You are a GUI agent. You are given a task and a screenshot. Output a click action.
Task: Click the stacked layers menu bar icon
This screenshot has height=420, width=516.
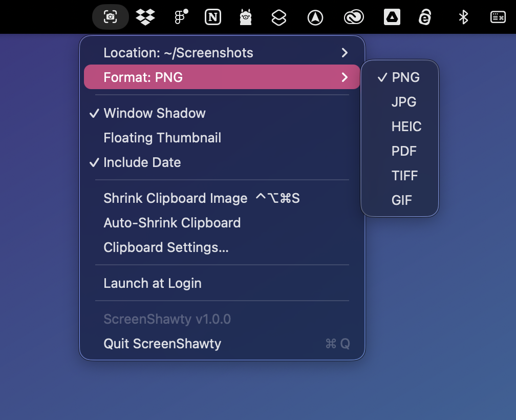pos(279,17)
